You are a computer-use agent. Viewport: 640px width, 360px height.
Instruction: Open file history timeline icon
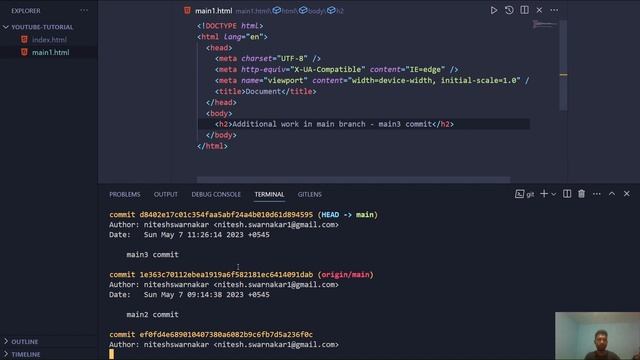point(509,10)
